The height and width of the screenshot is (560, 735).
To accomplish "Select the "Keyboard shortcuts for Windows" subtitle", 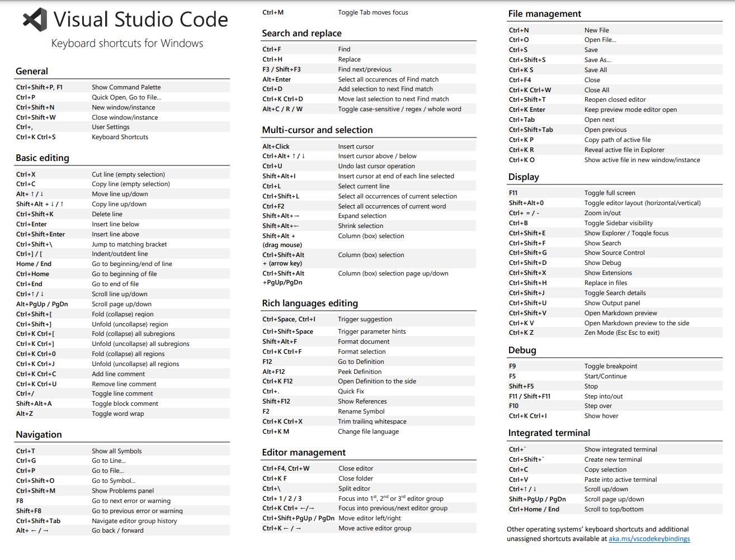I will pos(127,44).
